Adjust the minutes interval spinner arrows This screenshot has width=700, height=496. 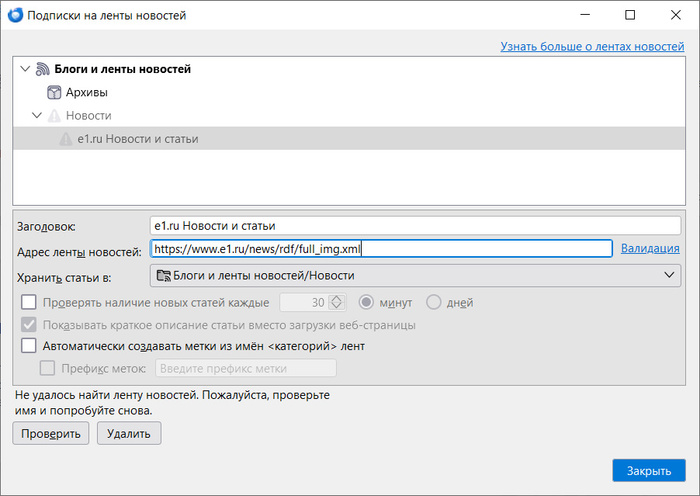337,302
